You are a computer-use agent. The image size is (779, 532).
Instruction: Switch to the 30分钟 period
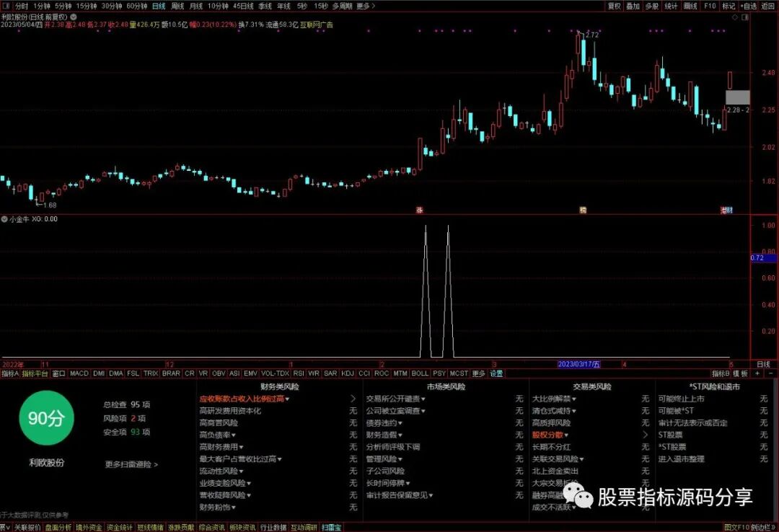point(111,6)
